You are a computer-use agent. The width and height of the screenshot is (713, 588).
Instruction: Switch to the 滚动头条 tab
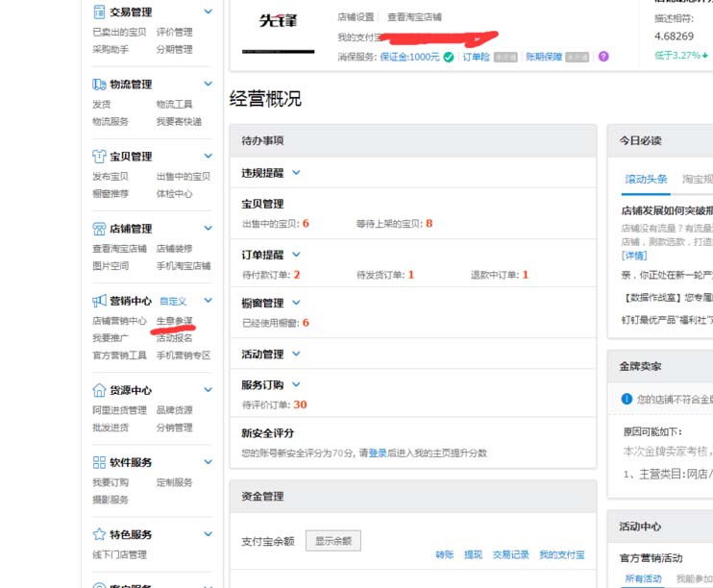click(x=646, y=179)
